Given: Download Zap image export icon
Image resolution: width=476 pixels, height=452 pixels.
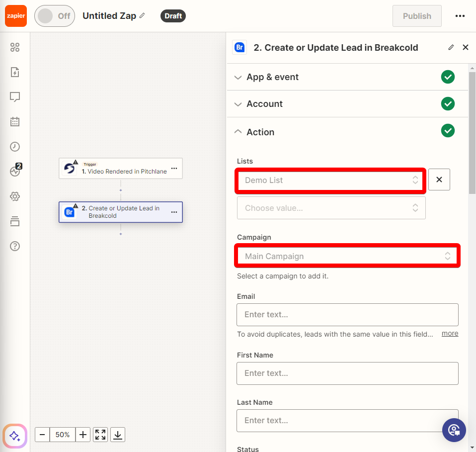Looking at the screenshot, I should (118, 435).
